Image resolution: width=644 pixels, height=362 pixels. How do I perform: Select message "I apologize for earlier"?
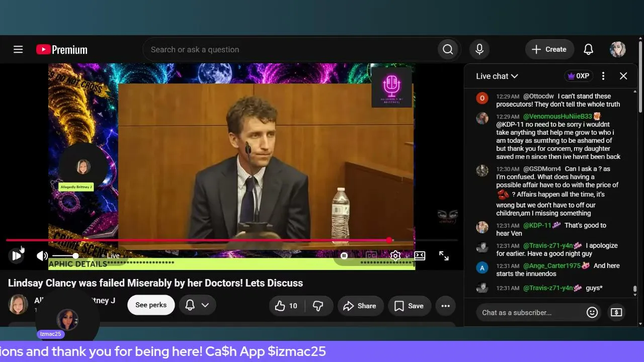click(557, 249)
